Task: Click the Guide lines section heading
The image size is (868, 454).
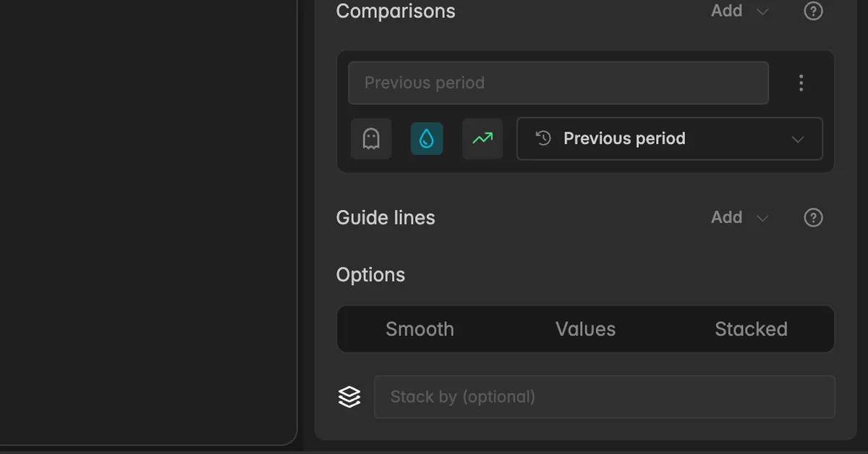Action: pyautogui.click(x=386, y=218)
